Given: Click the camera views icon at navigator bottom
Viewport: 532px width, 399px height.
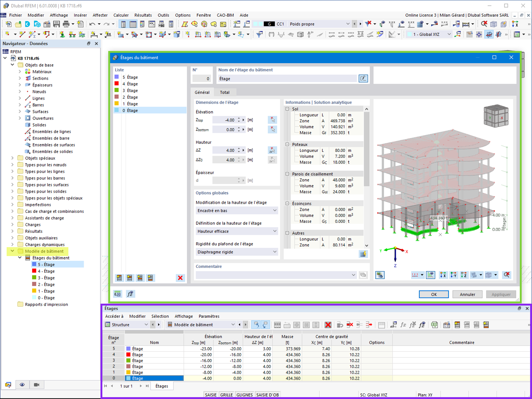Looking at the screenshot, I should click(37, 385).
